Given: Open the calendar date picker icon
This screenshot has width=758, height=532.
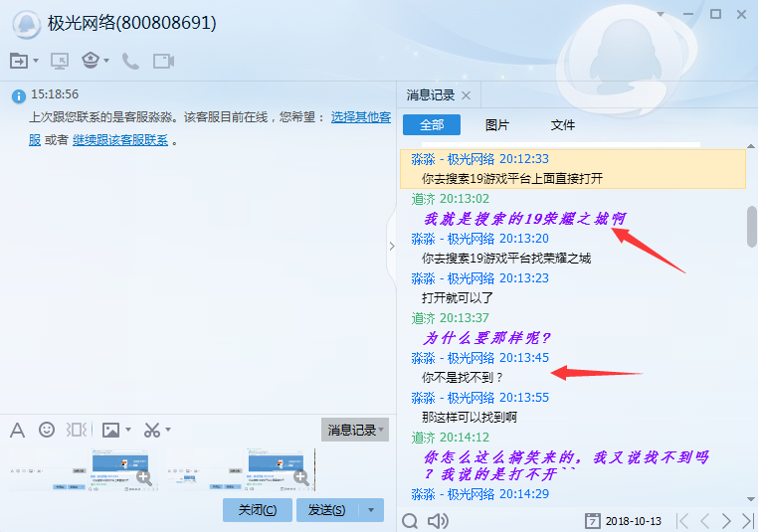Looking at the screenshot, I should coord(593,520).
